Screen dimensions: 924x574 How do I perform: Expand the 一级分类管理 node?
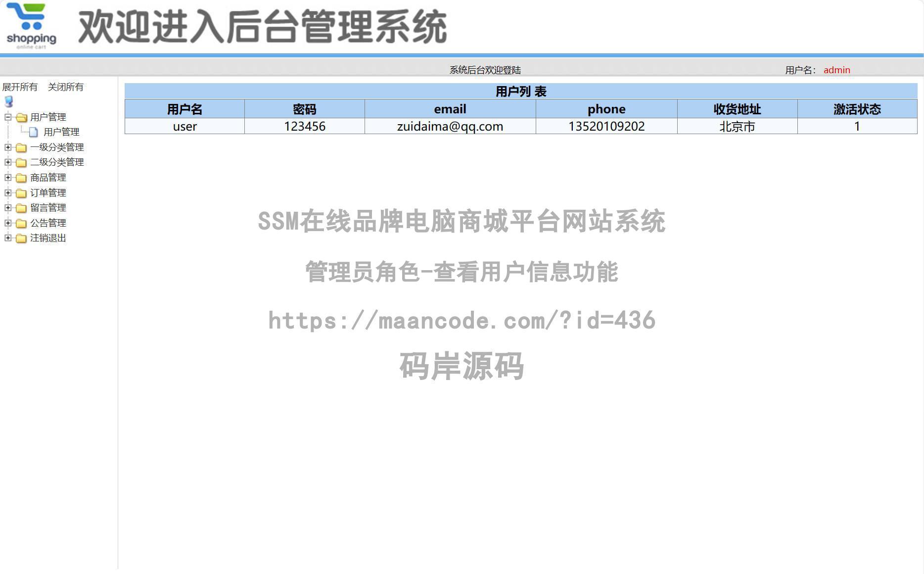(x=8, y=147)
